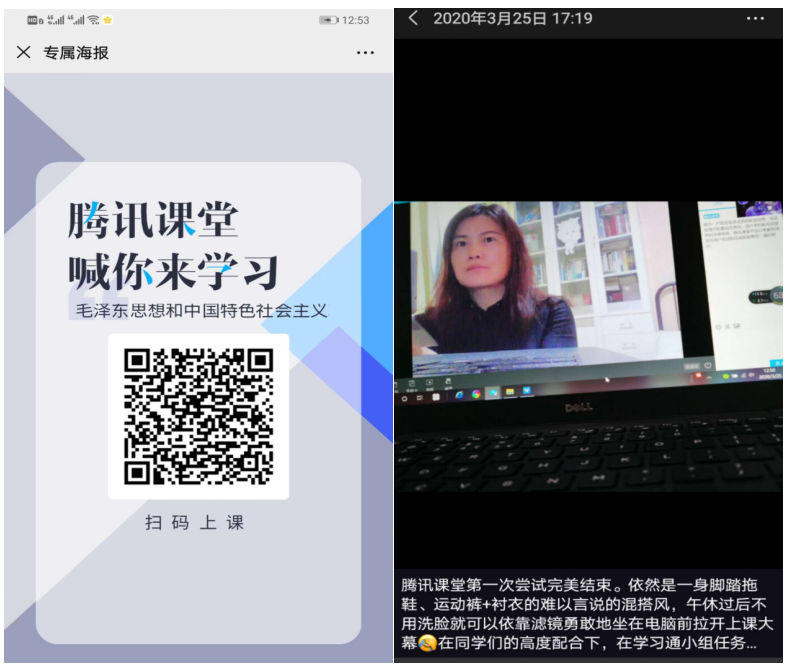This screenshot has width=792, height=669.
Task: Click the Windows search circle on the photographed taskbar
Action: (x=405, y=399)
